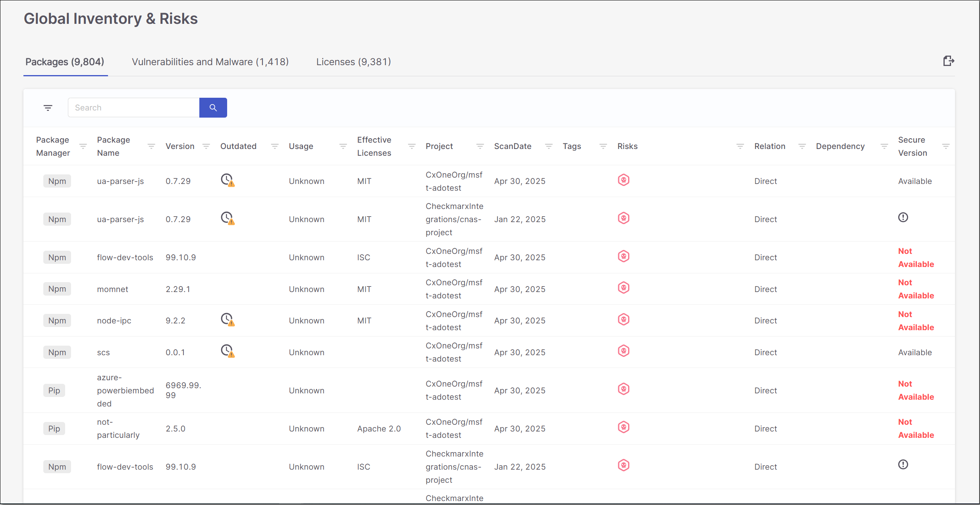Click malware risk icon in not-particularly row

(x=623, y=427)
